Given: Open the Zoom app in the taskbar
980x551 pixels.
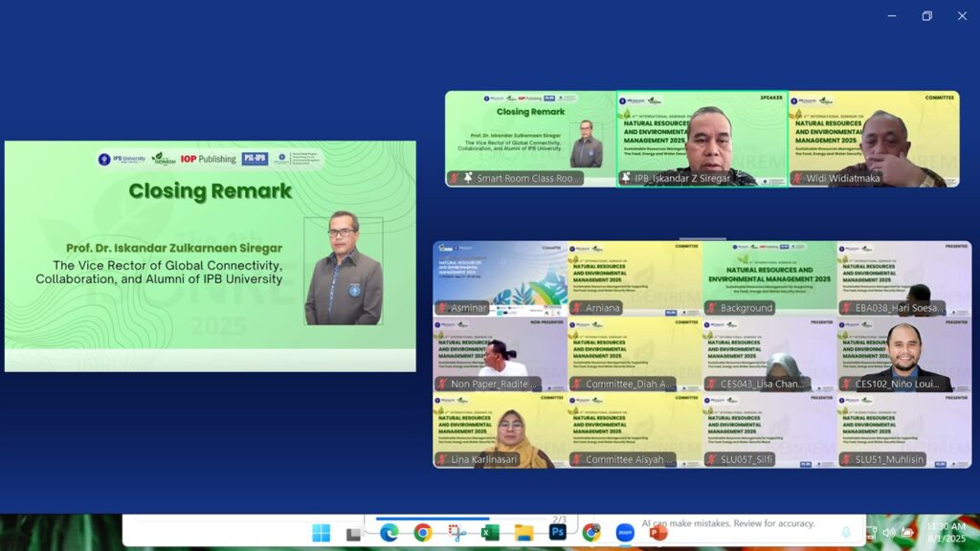Looking at the screenshot, I should 625,533.
